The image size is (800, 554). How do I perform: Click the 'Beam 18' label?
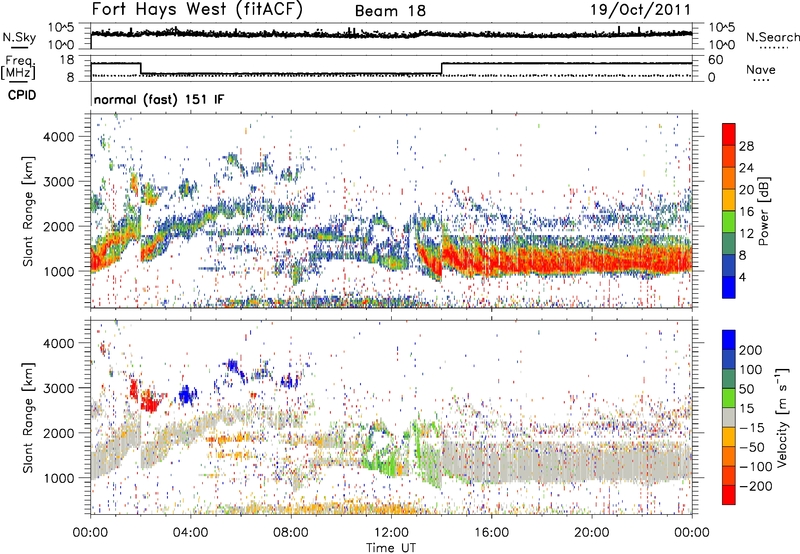pyautogui.click(x=390, y=11)
